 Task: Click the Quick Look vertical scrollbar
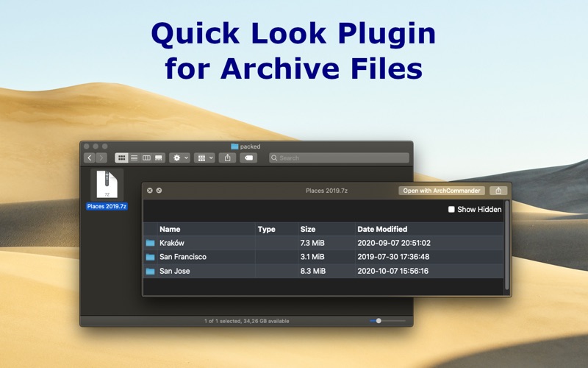[507, 245]
